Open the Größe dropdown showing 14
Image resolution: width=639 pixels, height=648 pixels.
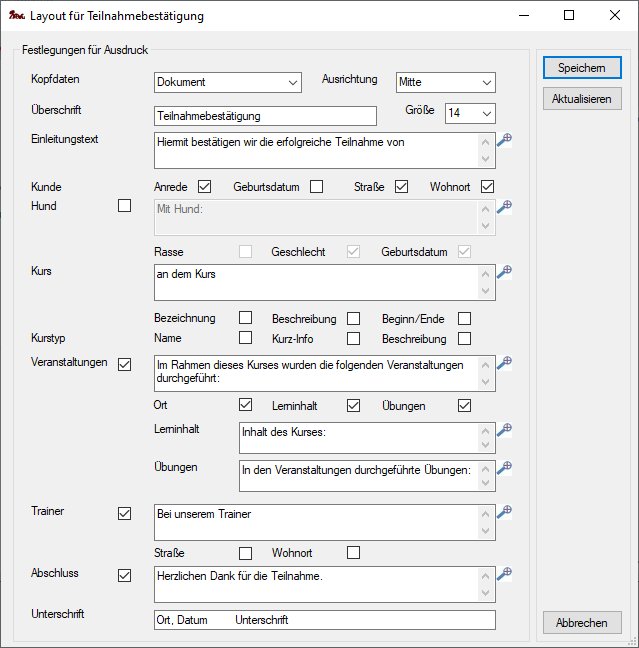(470, 114)
